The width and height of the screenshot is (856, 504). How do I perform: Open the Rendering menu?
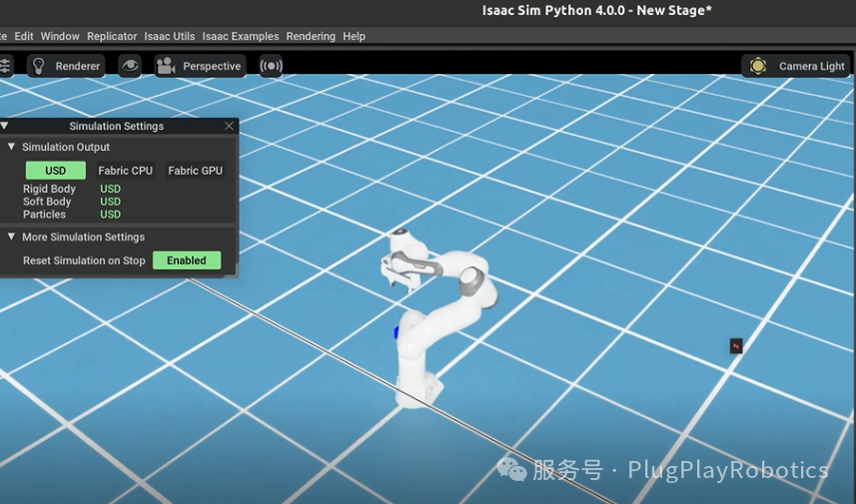pos(311,36)
